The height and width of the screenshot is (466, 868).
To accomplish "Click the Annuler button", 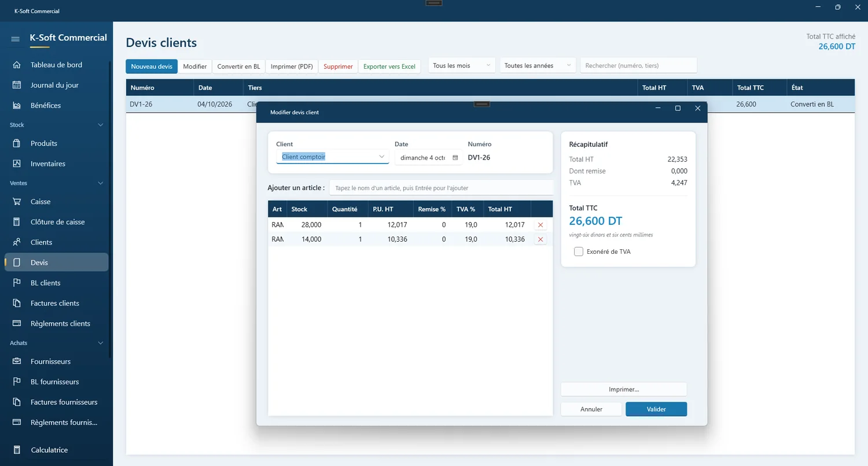I will click(x=591, y=409).
